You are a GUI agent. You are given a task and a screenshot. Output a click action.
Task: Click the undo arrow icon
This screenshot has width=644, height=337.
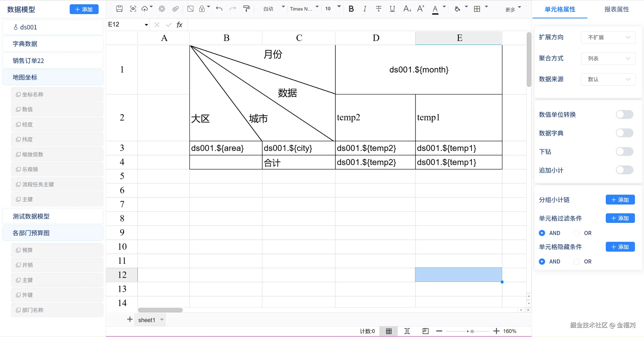[x=219, y=9]
